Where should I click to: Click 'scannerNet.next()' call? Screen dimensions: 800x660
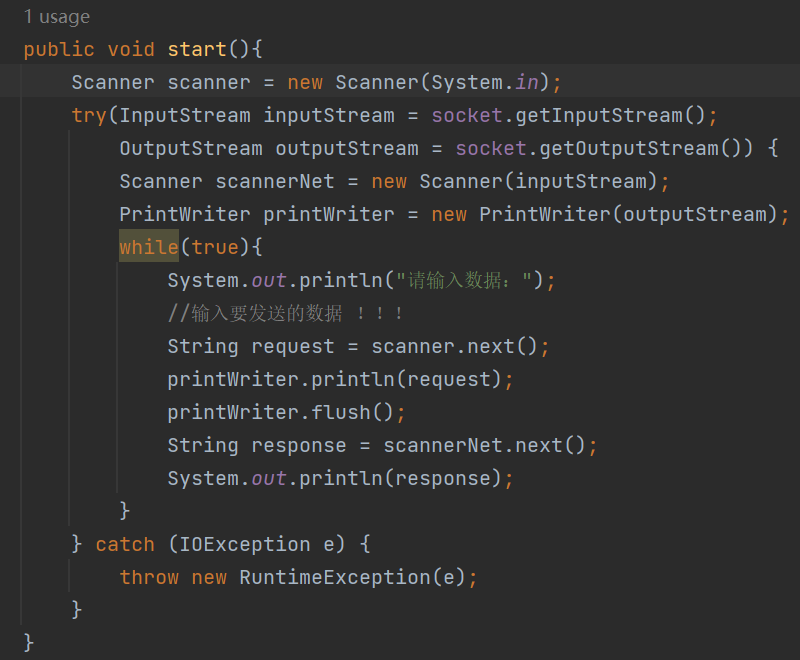click(484, 445)
